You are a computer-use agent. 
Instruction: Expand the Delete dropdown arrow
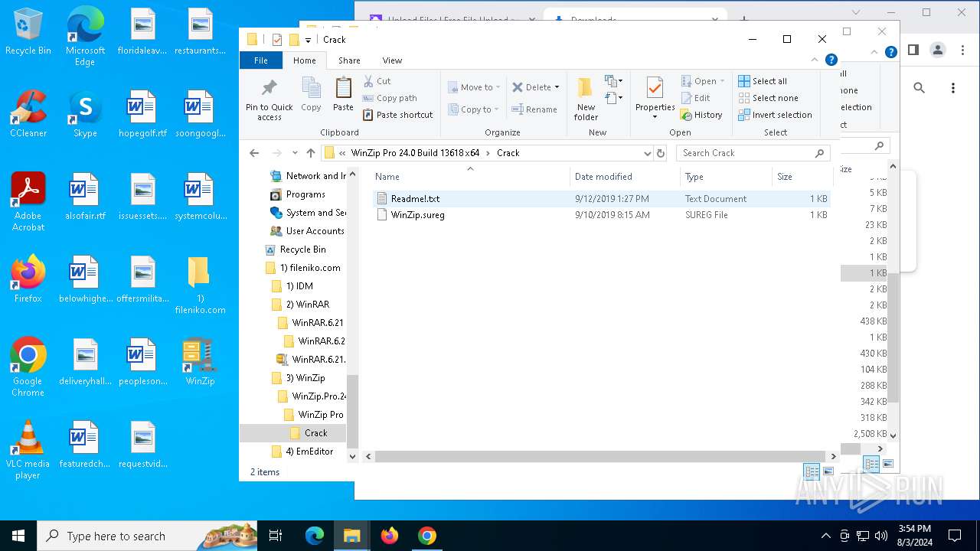click(557, 87)
